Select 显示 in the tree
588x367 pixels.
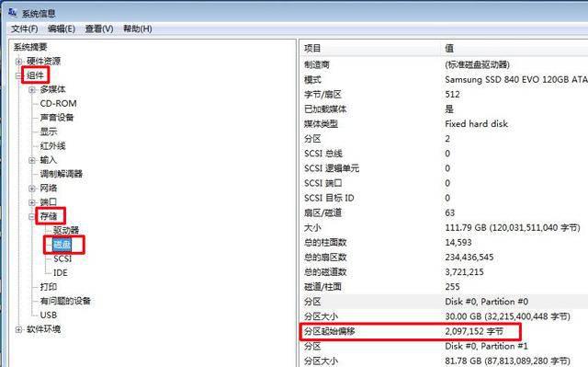(x=49, y=132)
